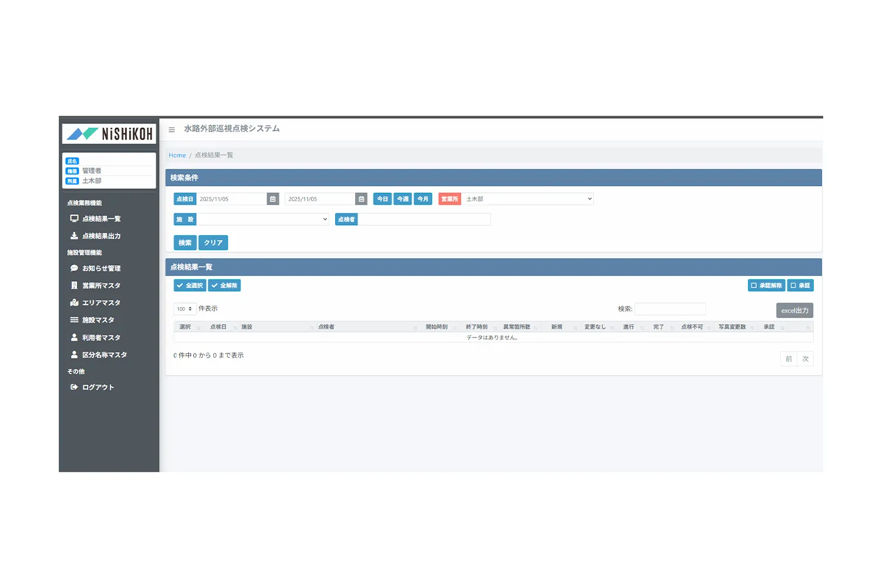
Task: Open calendar picker for start inspection date
Action: tap(273, 199)
